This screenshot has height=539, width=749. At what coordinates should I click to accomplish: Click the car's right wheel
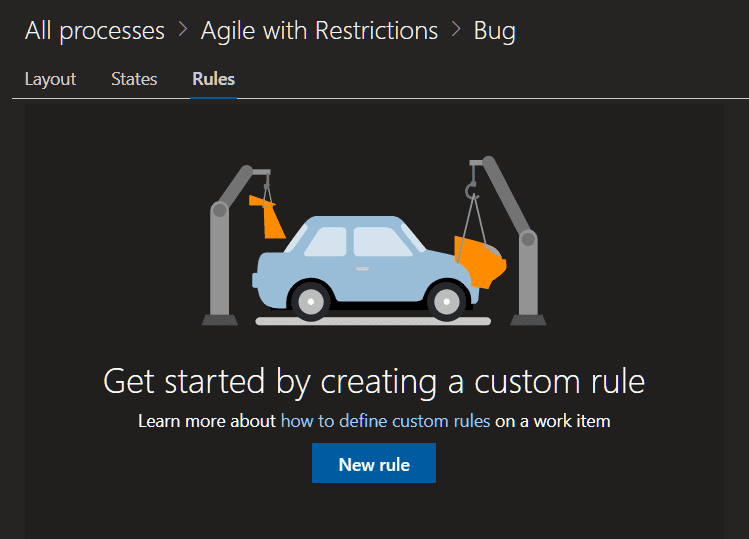pos(446,299)
